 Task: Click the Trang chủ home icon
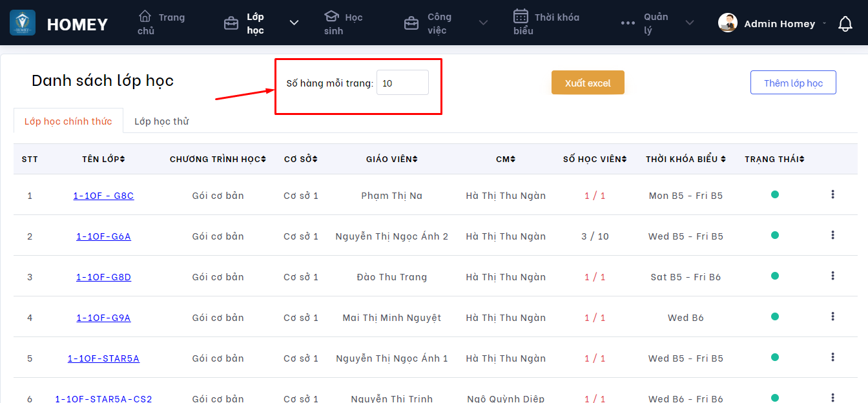145,15
